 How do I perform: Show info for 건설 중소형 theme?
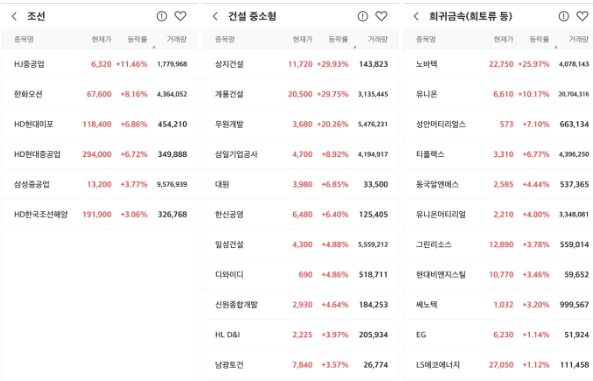363,16
